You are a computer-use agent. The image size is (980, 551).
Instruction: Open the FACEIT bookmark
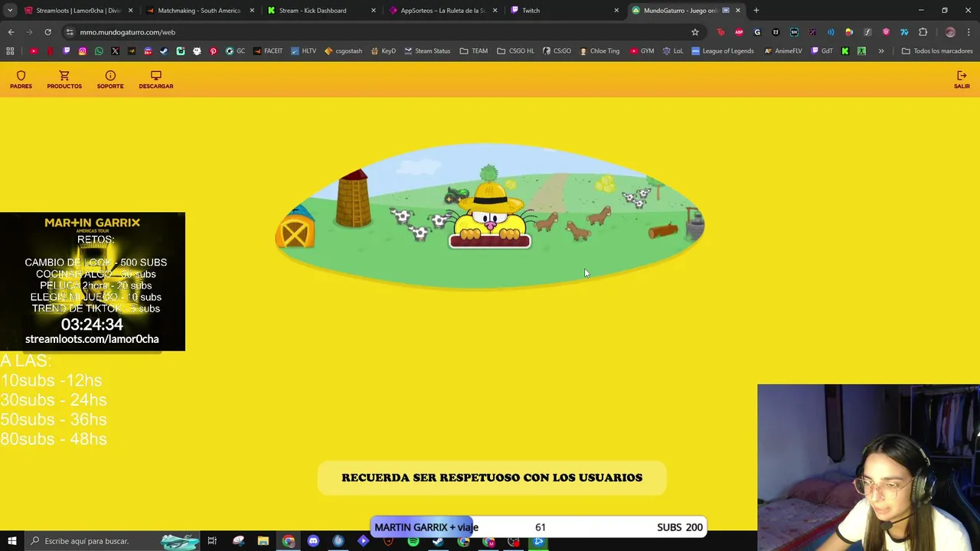click(267, 51)
